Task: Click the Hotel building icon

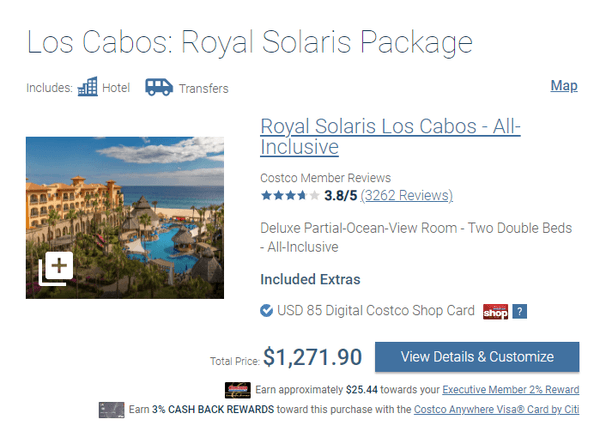Action: click(87, 87)
